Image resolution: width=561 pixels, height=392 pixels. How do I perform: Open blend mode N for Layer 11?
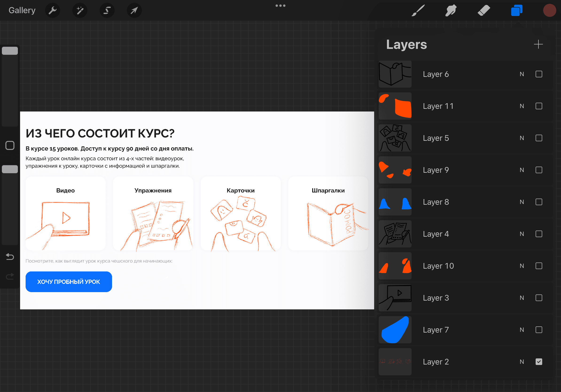(522, 106)
